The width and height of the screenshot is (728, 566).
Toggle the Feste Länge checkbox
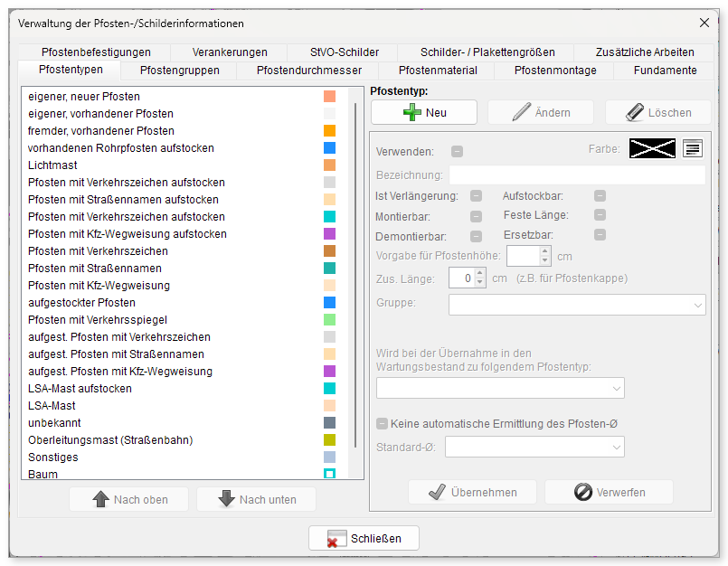[600, 215]
